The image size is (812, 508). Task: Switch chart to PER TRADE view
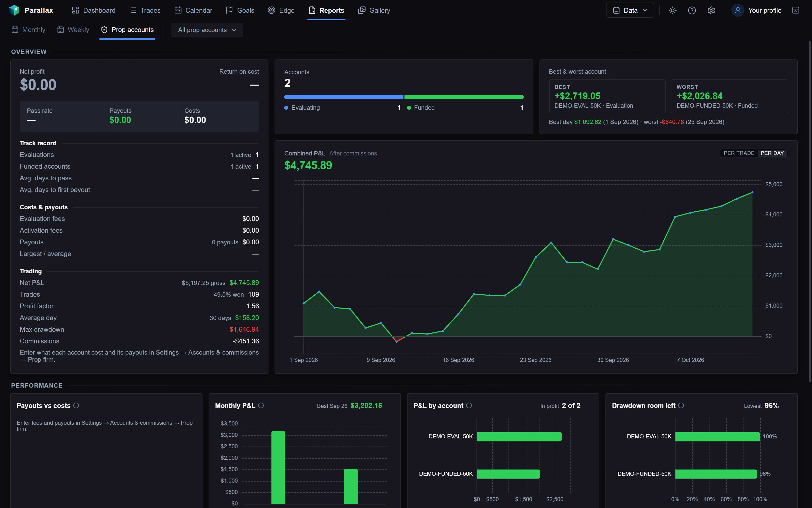[x=739, y=153]
